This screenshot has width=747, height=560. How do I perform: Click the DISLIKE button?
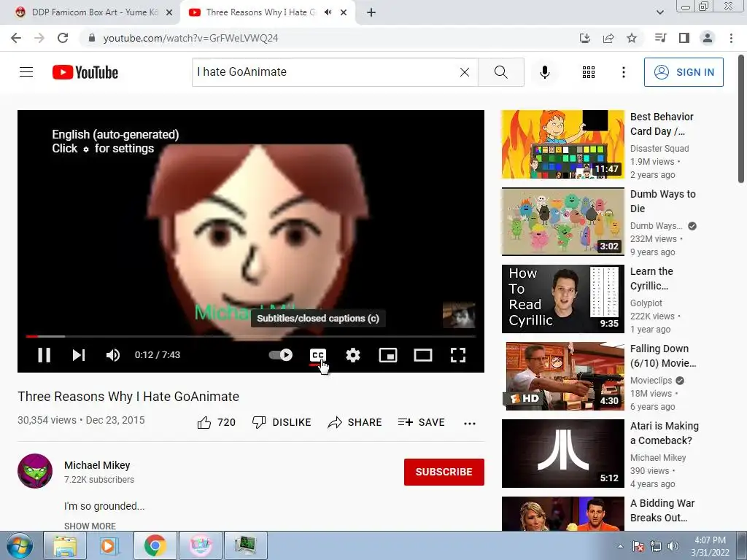click(x=282, y=422)
